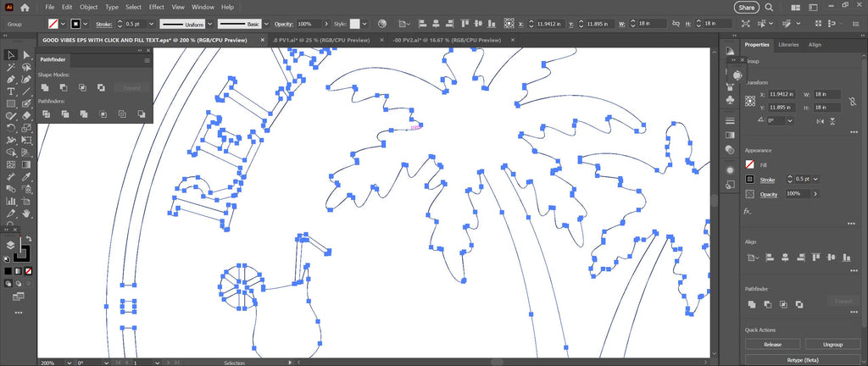Choose the Column Graph tool
The height and width of the screenshot is (366, 868).
click(x=10, y=202)
